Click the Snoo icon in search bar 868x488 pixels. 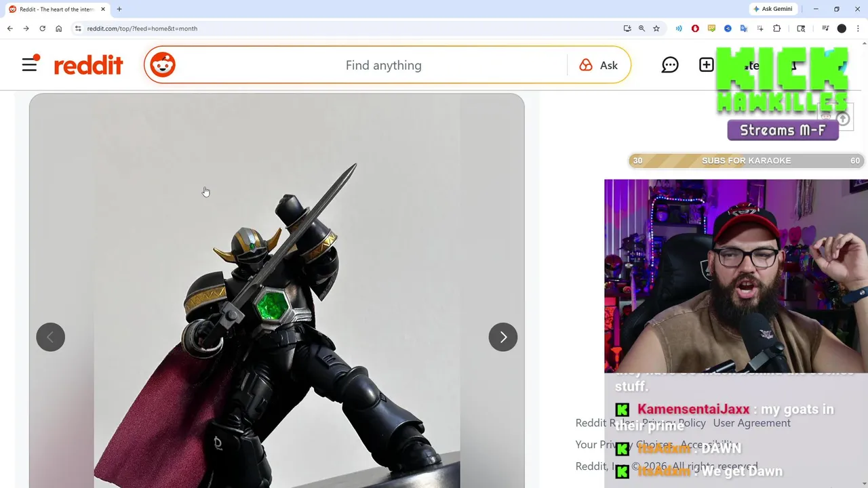(163, 65)
